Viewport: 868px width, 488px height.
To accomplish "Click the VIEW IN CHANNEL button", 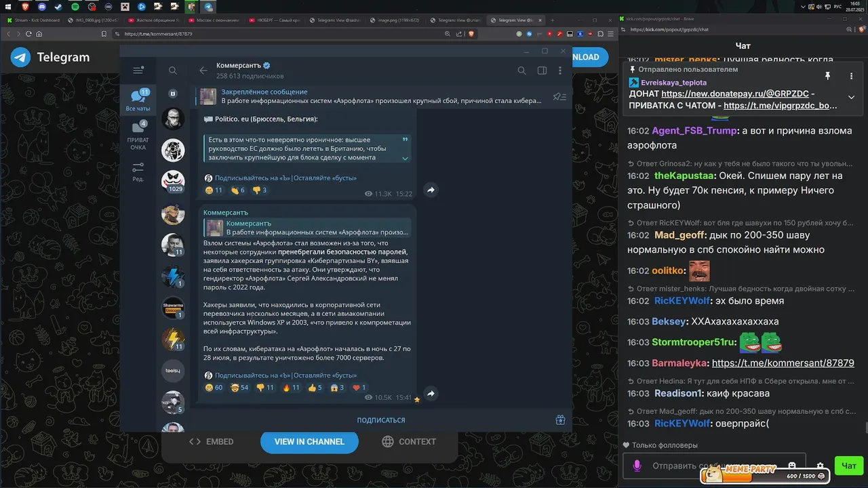I will [x=309, y=441].
